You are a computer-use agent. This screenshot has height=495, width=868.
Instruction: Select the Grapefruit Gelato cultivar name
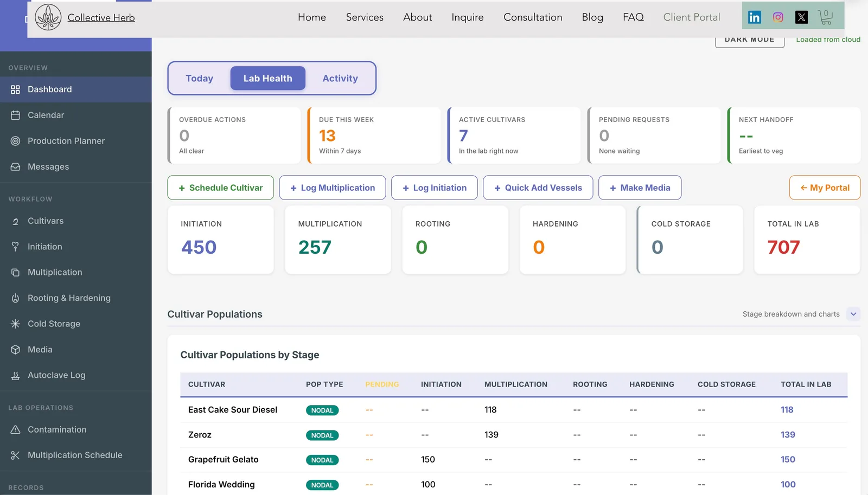click(224, 460)
